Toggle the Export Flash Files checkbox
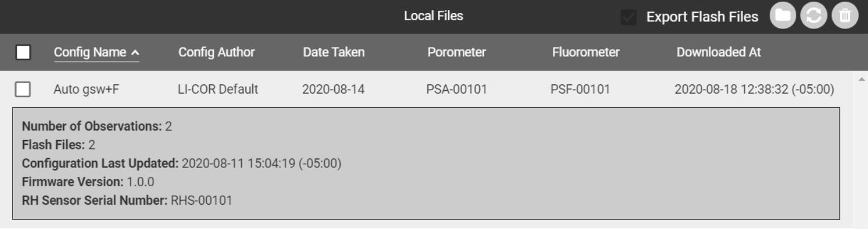Screen dimensions: 868x229 [628, 17]
